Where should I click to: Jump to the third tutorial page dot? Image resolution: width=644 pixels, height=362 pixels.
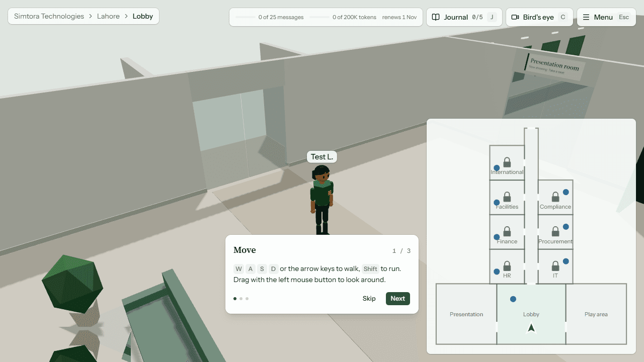tap(247, 299)
